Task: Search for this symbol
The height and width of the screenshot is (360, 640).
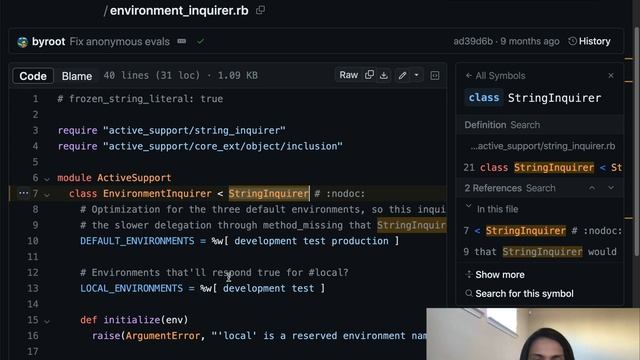Action: [520, 293]
